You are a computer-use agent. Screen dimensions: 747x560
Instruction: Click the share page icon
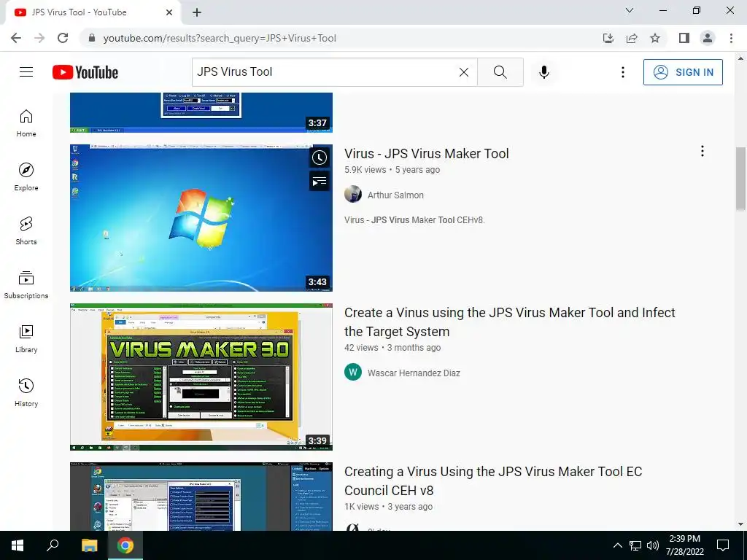pos(632,38)
